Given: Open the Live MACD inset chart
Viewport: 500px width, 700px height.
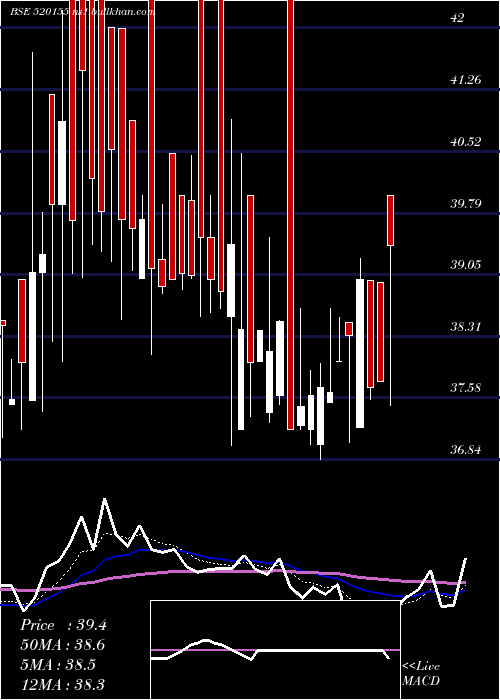Looking at the screenshot, I should pos(275,650).
